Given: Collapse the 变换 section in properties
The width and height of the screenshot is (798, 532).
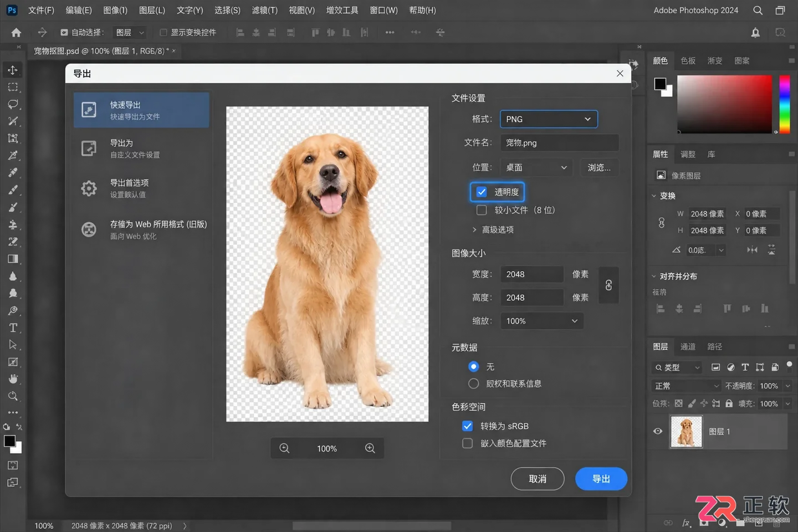Looking at the screenshot, I should [654, 196].
